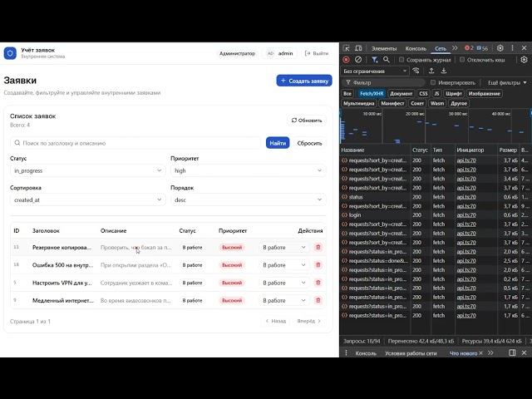Image resolution: width=532 pixels, height=399 pixels.
Task: Toggle drawer dock layout icon
Action: (512, 352)
